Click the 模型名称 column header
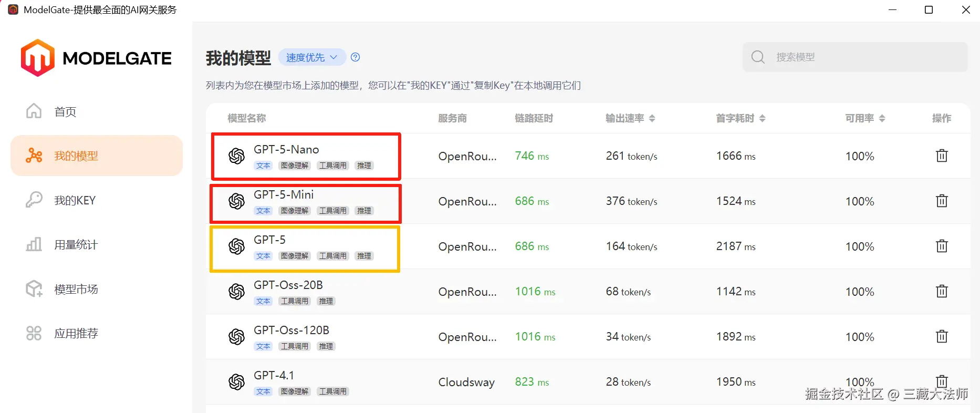Viewport: 980px width, 413px height. pos(247,118)
